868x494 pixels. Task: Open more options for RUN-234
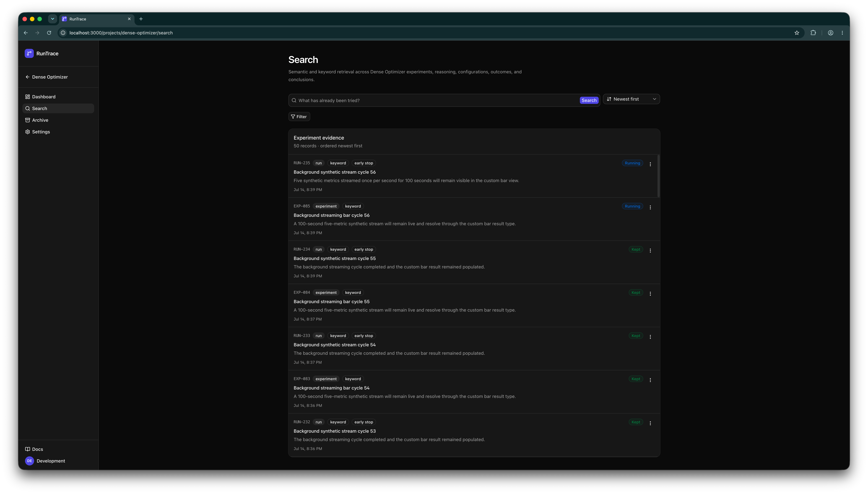point(650,250)
